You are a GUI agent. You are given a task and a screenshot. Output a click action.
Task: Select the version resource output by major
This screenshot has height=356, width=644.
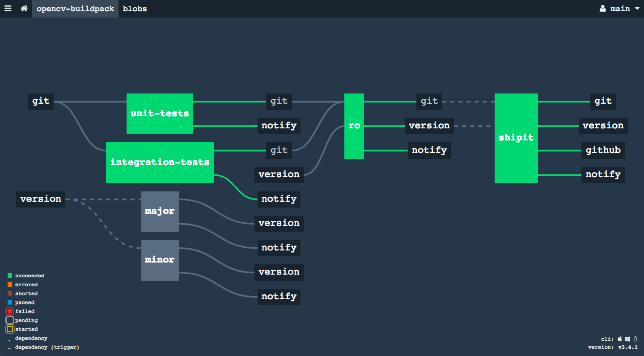pos(279,223)
